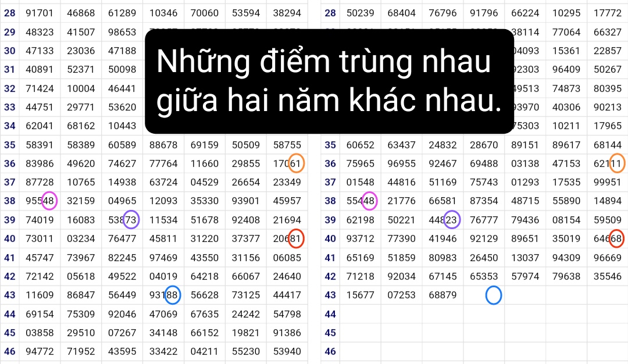
Task: Click the 50509 cell
Action: point(246,145)
